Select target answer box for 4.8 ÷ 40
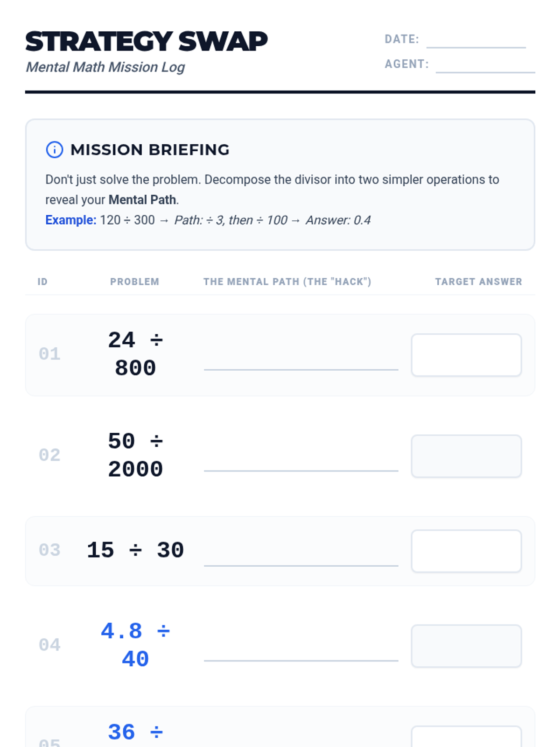 point(466,646)
